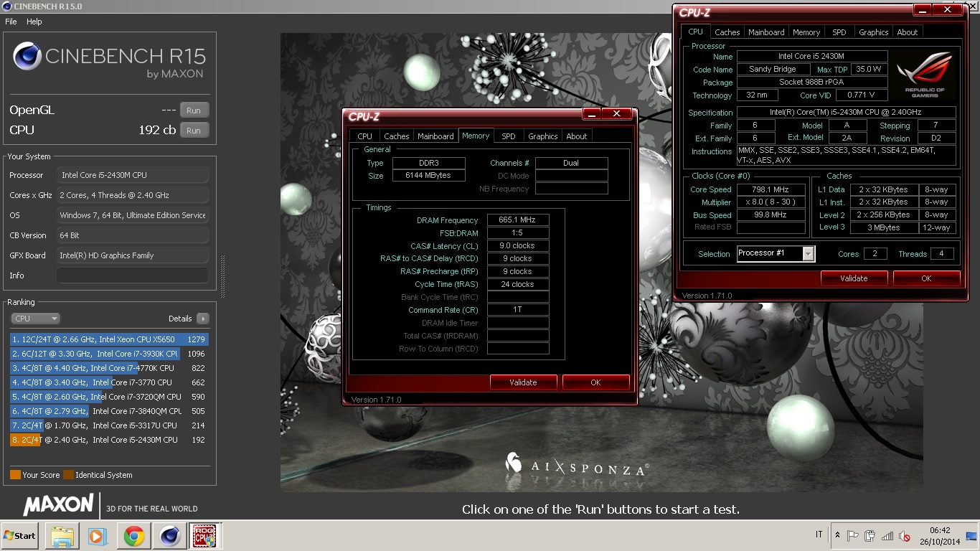The height and width of the screenshot is (551, 980).
Task: Switch to ROG CPU-Z taskbar icon
Action: (x=204, y=536)
